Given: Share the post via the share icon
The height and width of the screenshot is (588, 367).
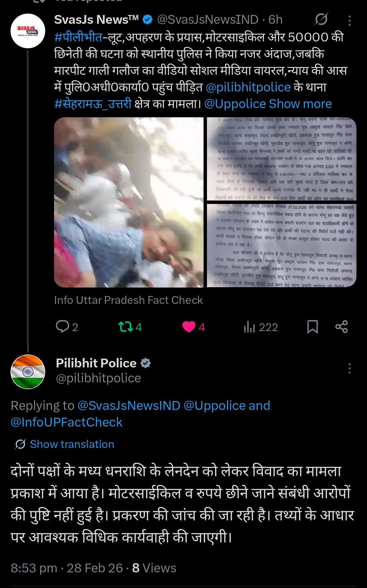Looking at the screenshot, I should point(342,327).
